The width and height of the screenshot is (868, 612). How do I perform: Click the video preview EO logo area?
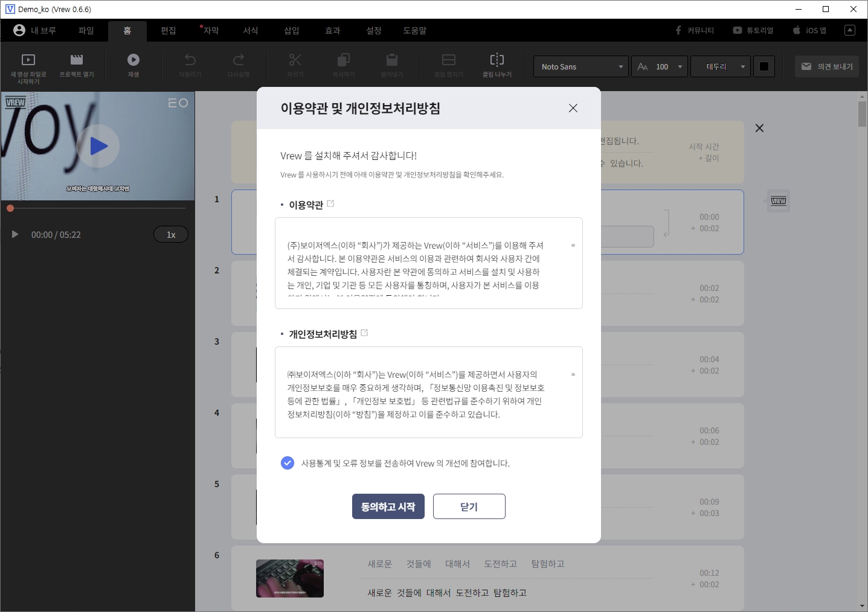(x=178, y=103)
